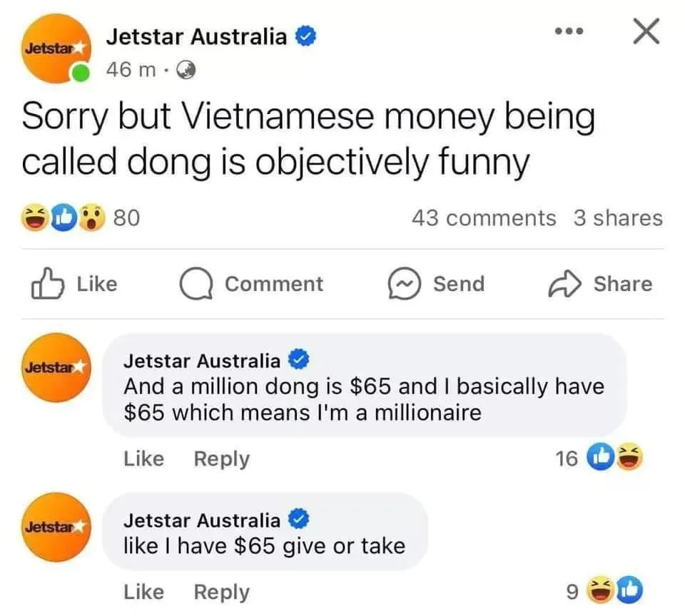Screen dimensions: 685x616
Task: Click the blue verified badge beside the post author
Action: (x=306, y=36)
